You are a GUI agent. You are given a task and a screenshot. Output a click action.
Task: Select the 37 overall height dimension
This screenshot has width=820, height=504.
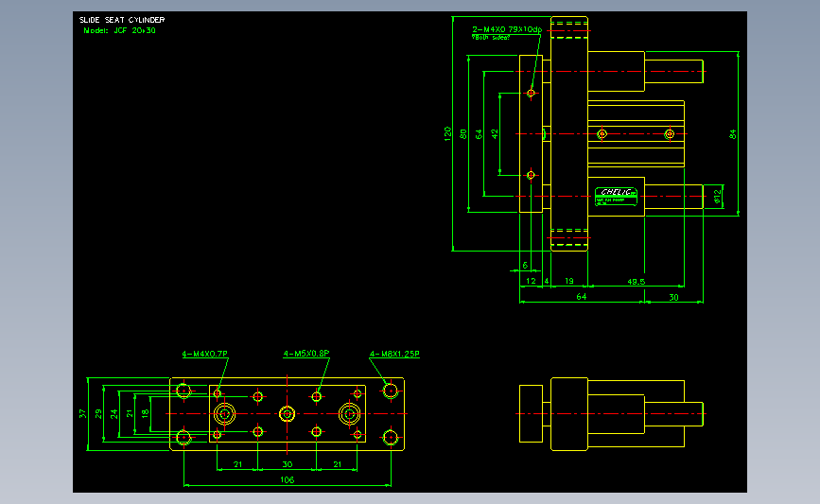pyautogui.click(x=82, y=413)
